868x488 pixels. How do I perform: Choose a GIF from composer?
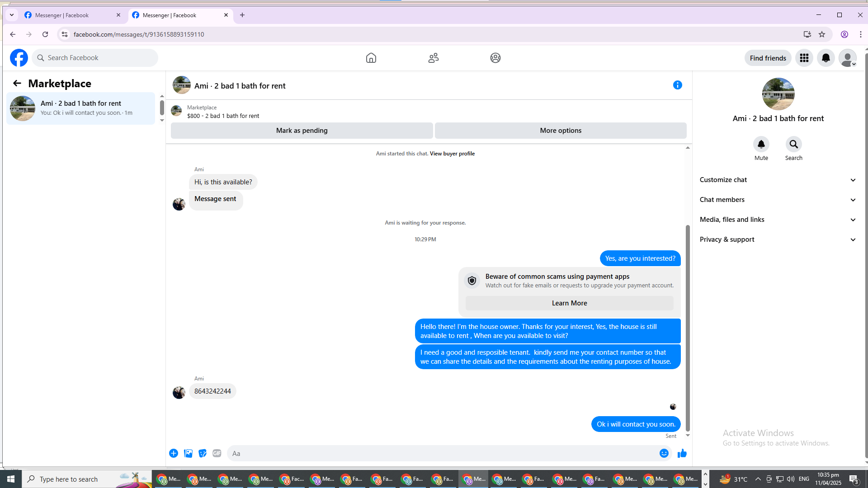(x=217, y=453)
